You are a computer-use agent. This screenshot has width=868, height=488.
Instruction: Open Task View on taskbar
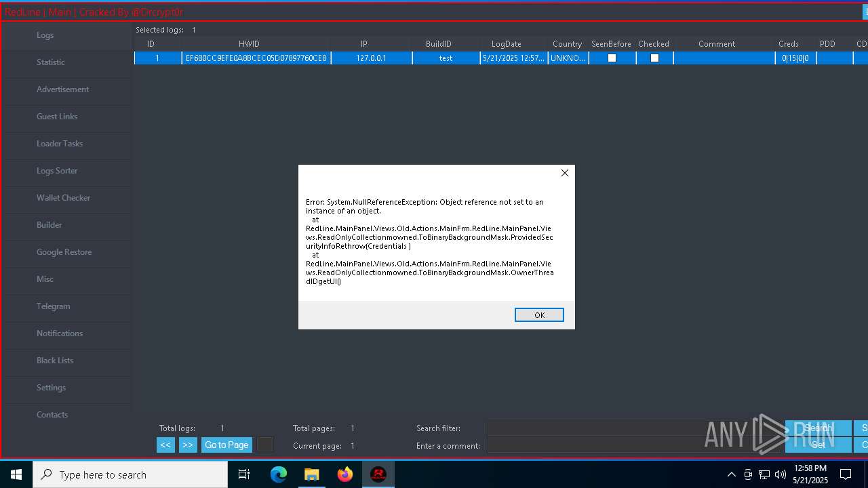tap(245, 474)
